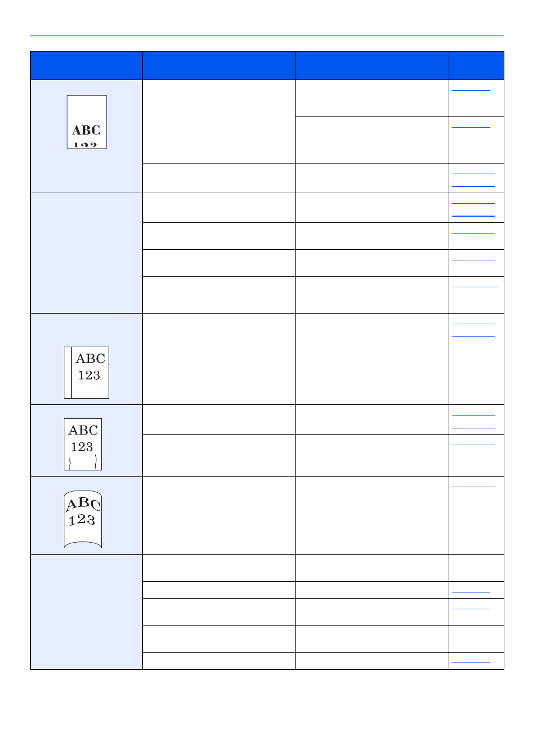Click the empty light-blue cell below cut-off ABC image
The height and width of the screenshot is (756, 534).
coord(86,253)
